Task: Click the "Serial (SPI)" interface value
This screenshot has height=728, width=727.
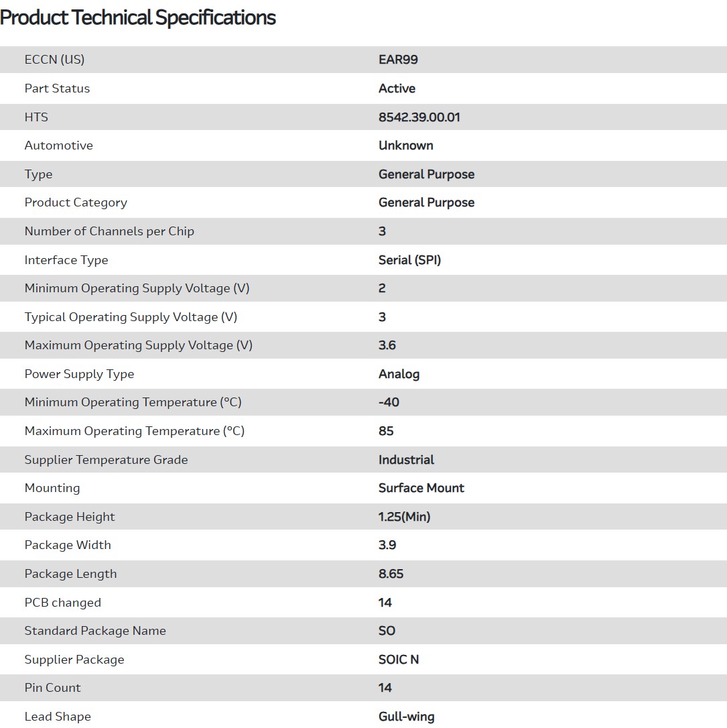Action: click(409, 260)
